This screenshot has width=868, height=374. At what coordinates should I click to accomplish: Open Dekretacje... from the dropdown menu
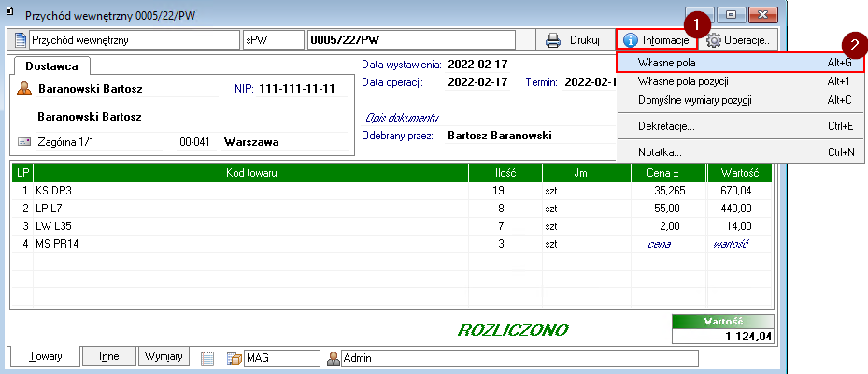pos(665,125)
